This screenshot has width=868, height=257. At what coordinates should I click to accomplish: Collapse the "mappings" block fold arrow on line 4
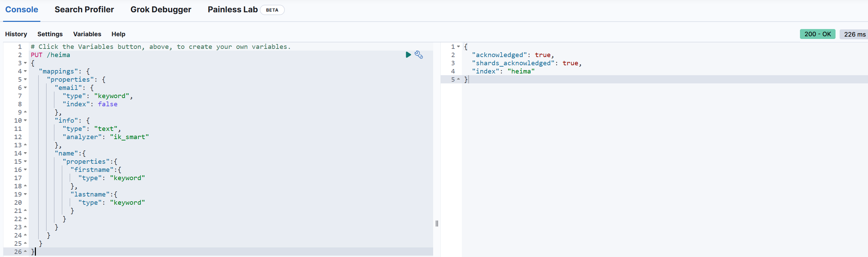(x=25, y=71)
